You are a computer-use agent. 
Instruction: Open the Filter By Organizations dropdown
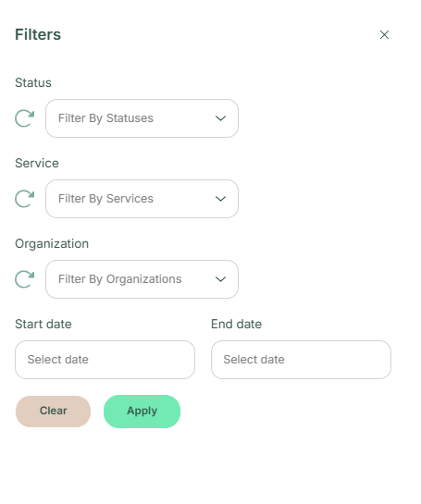(142, 279)
